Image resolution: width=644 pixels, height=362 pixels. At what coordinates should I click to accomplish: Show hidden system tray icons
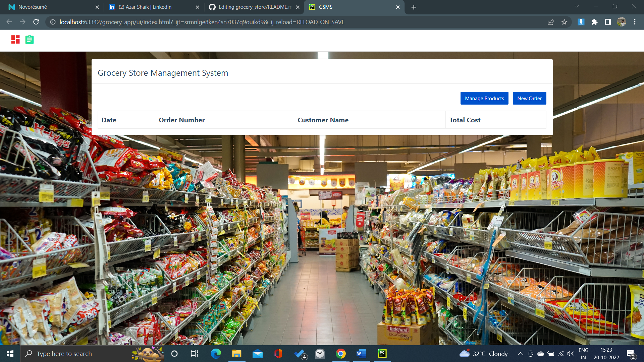point(521,354)
